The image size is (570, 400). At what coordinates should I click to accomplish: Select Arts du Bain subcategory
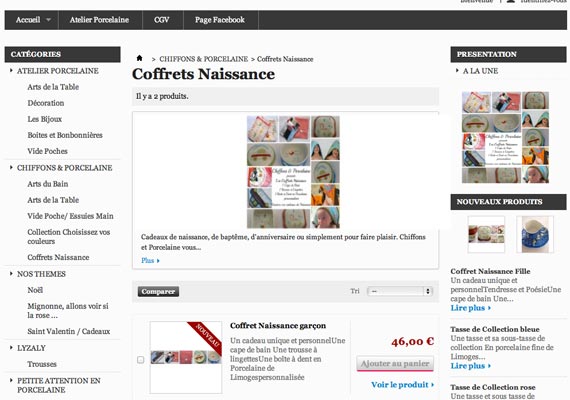click(x=48, y=184)
